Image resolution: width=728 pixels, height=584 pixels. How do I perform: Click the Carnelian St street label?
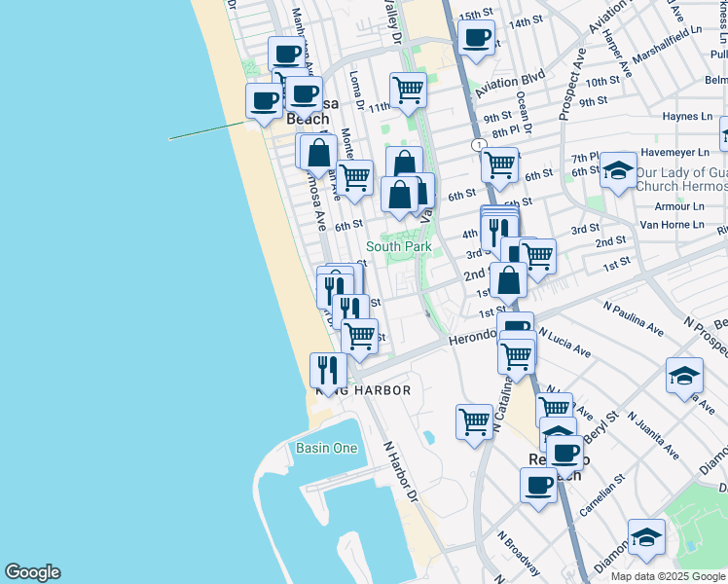click(x=602, y=495)
